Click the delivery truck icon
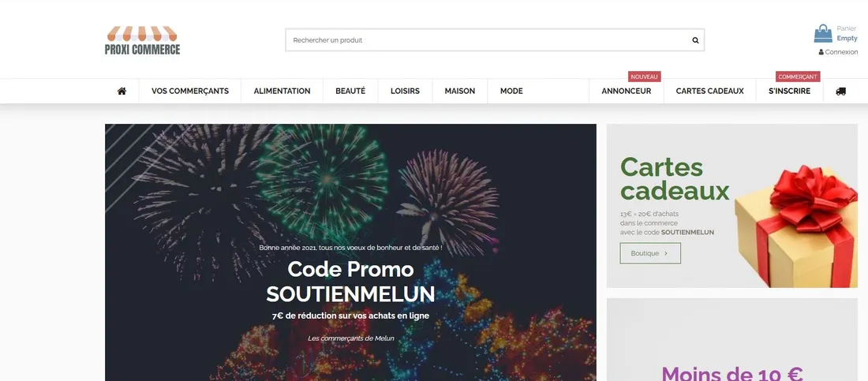This screenshot has width=868, height=381. (840, 92)
